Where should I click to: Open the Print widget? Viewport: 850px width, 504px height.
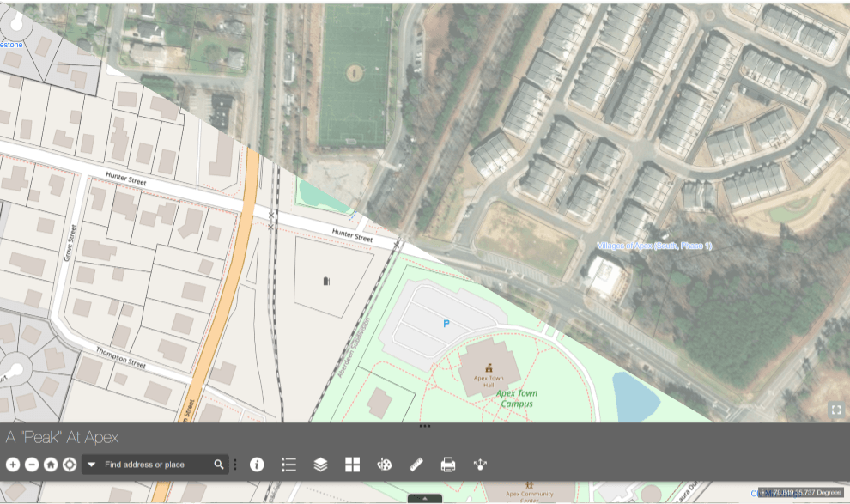point(447,465)
